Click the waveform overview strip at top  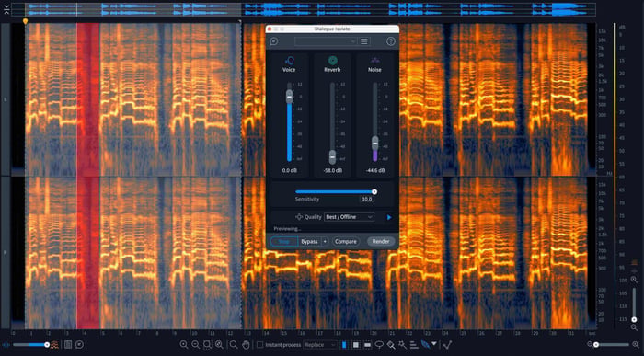(x=303, y=9)
